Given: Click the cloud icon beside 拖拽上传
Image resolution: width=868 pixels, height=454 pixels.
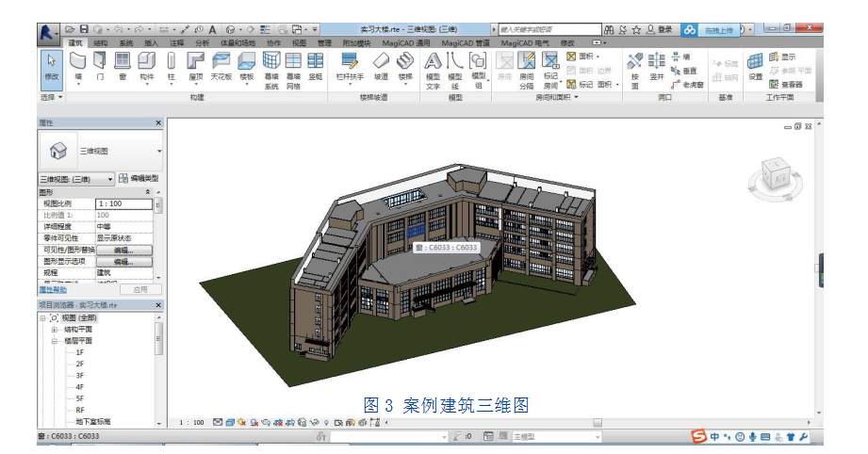Looking at the screenshot, I should [689, 30].
